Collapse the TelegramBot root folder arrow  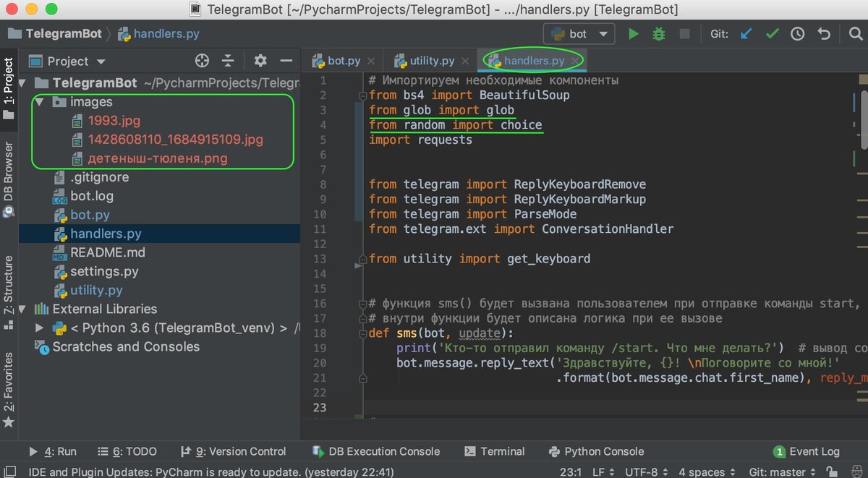[x=23, y=83]
